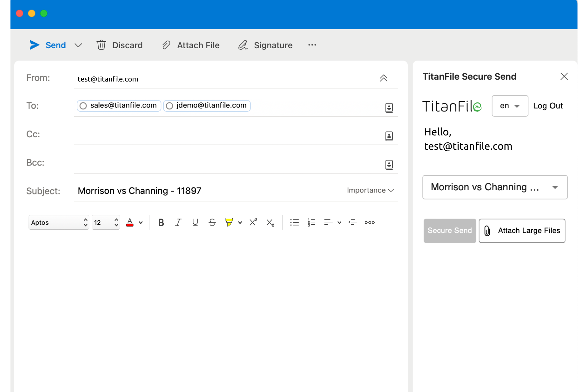This screenshot has width=588, height=392.
Task: Open the more toolbar options ellipsis
Action: (312, 45)
